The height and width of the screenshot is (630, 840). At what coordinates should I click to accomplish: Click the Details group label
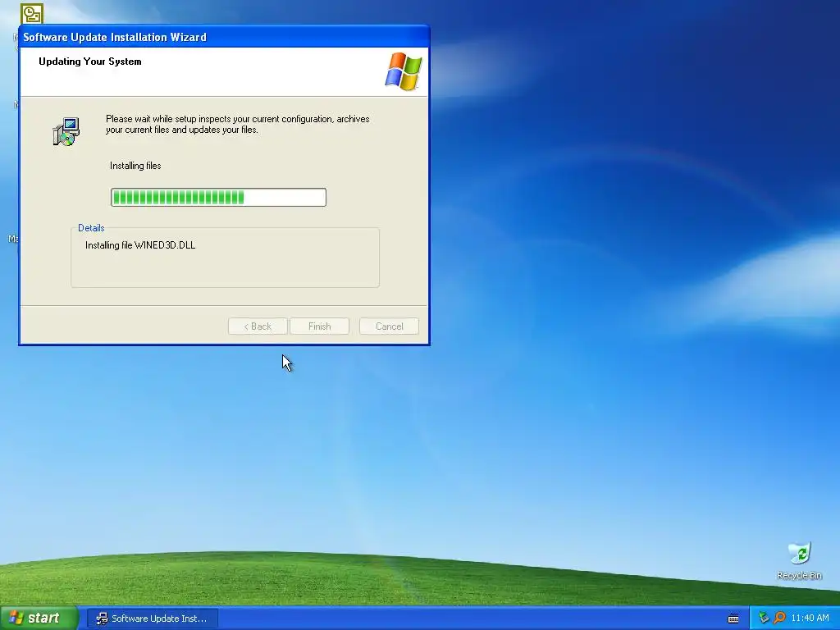coord(91,228)
